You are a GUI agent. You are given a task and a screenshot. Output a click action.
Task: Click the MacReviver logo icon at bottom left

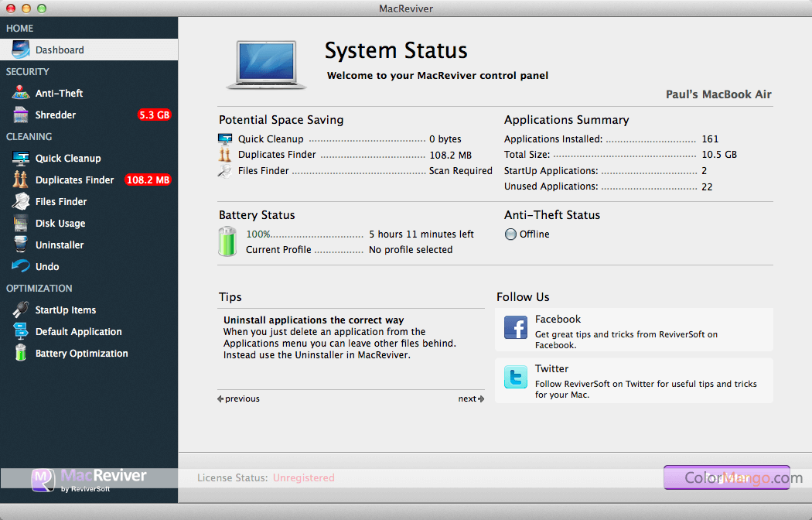[43, 480]
